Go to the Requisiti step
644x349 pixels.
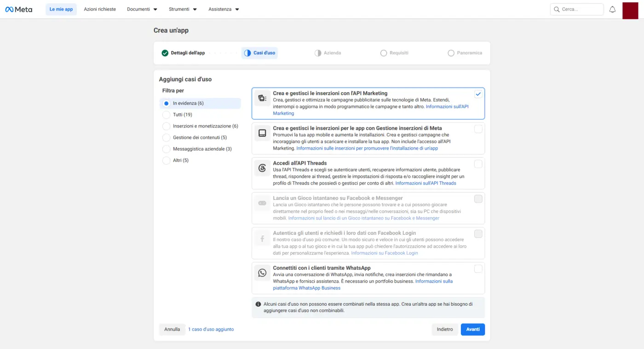394,53
